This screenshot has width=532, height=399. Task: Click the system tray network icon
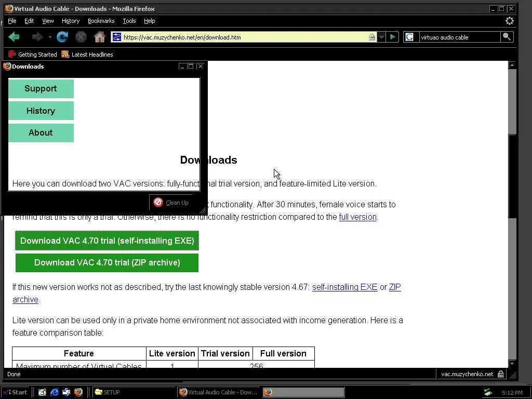[x=488, y=392]
